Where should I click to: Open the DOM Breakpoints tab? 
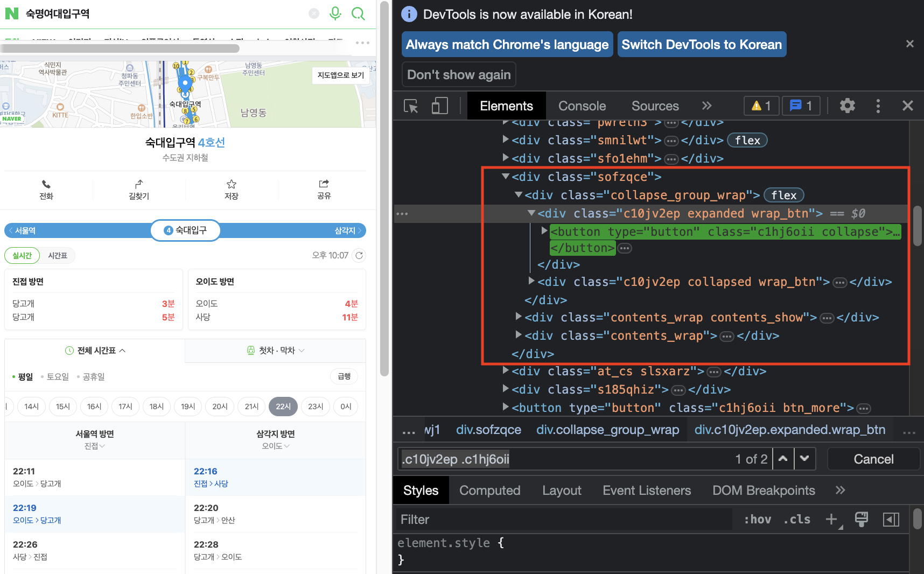[x=764, y=491]
